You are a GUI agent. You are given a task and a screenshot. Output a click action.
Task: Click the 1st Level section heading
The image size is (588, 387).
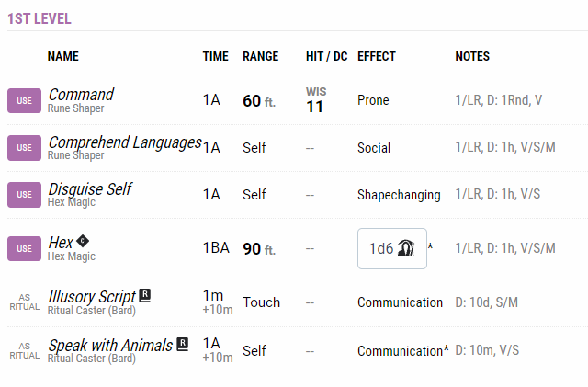(x=40, y=18)
